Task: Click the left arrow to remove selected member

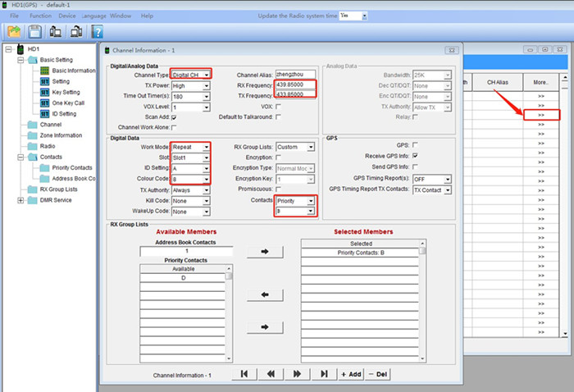Action: (265, 293)
